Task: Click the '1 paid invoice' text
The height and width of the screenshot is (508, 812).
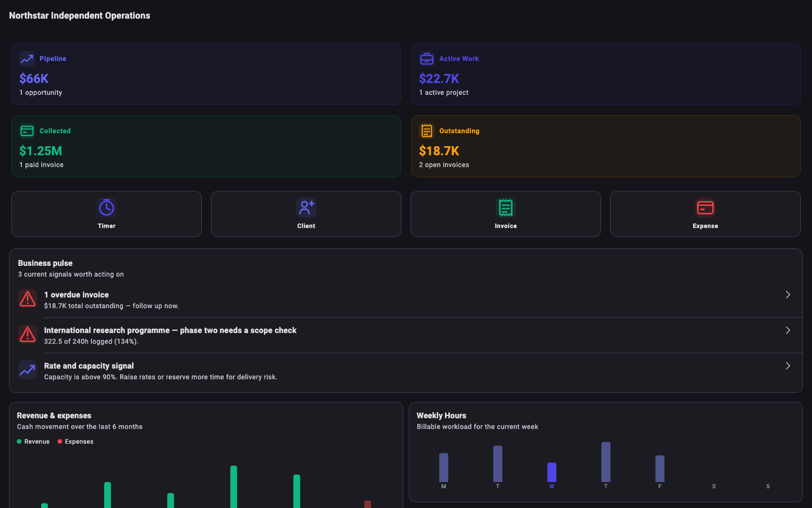Action: click(41, 165)
